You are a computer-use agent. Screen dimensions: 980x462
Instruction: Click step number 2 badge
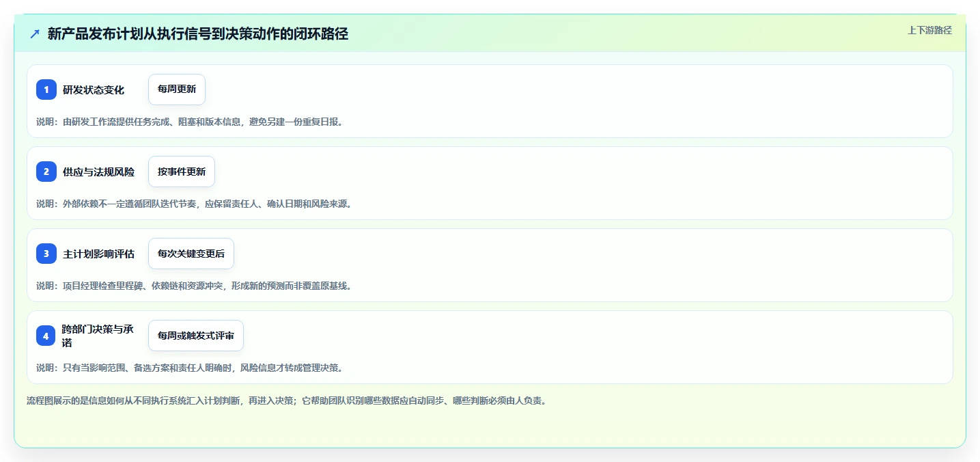pyautogui.click(x=46, y=172)
